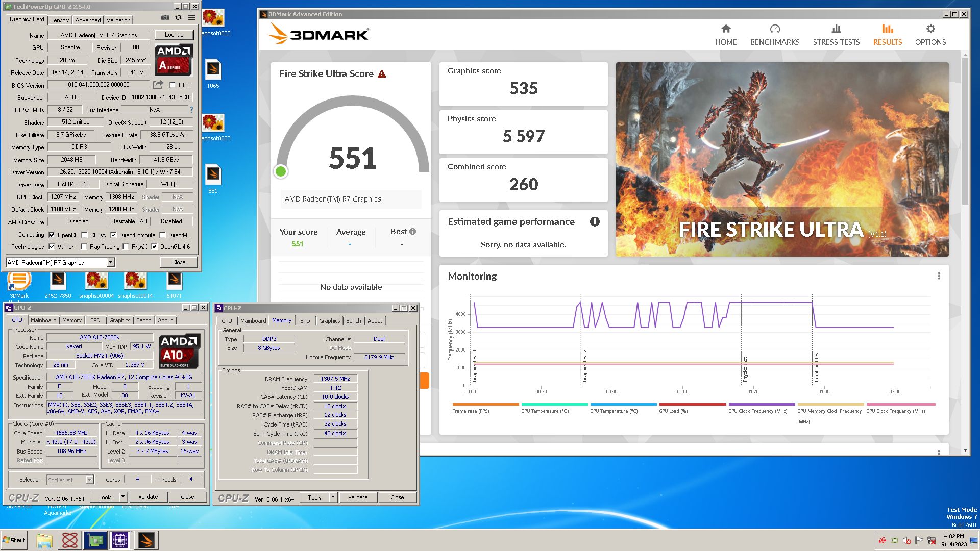This screenshot has height=551, width=980.
Task: Click the 3DMark vertical scrollbar
Action: (x=965, y=131)
